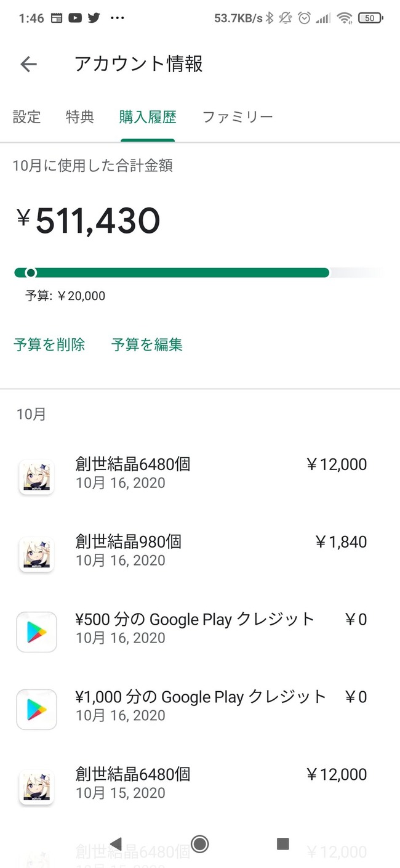
Task: Tap the ¥511,430 monthly total amount
Action: coord(97,221)
